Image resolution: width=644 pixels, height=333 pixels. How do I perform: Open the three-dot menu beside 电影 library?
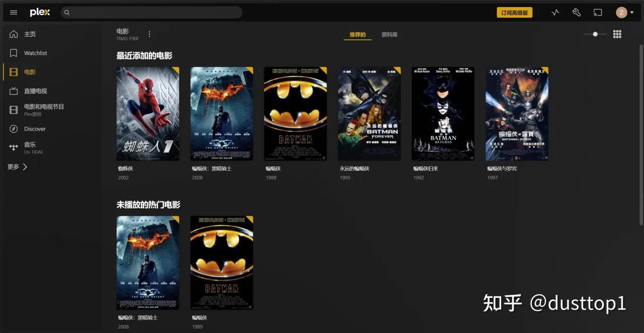click(149, 34)
